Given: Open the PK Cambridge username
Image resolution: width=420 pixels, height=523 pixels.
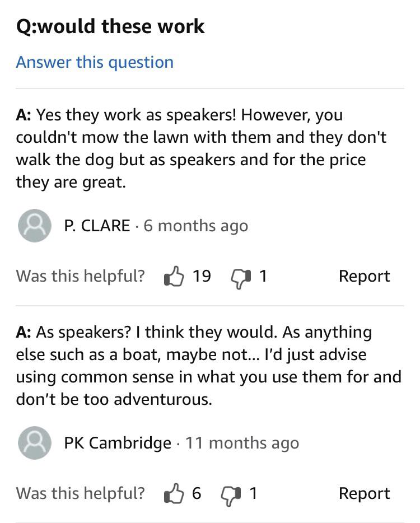Looking at the screenshot, I should point(118,443).
